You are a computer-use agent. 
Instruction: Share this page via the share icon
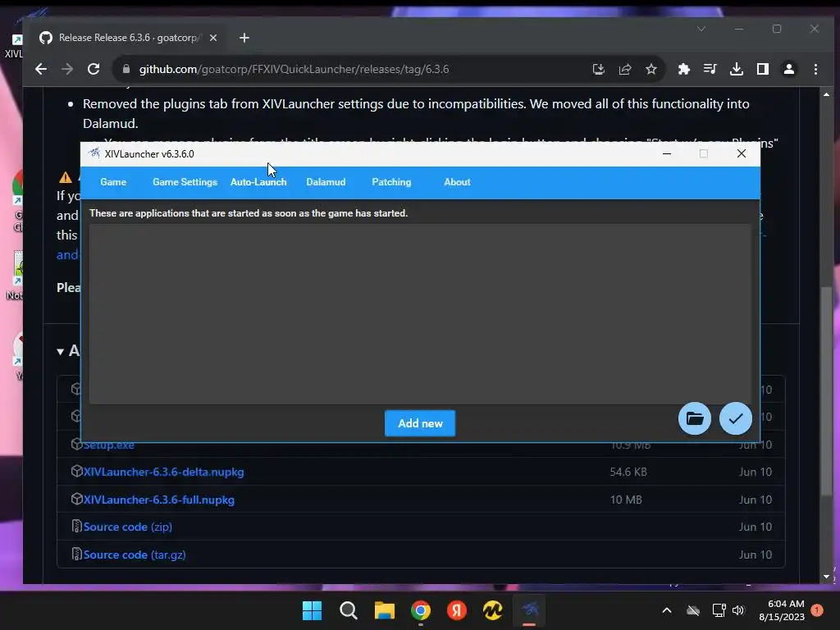click(624, 69)
